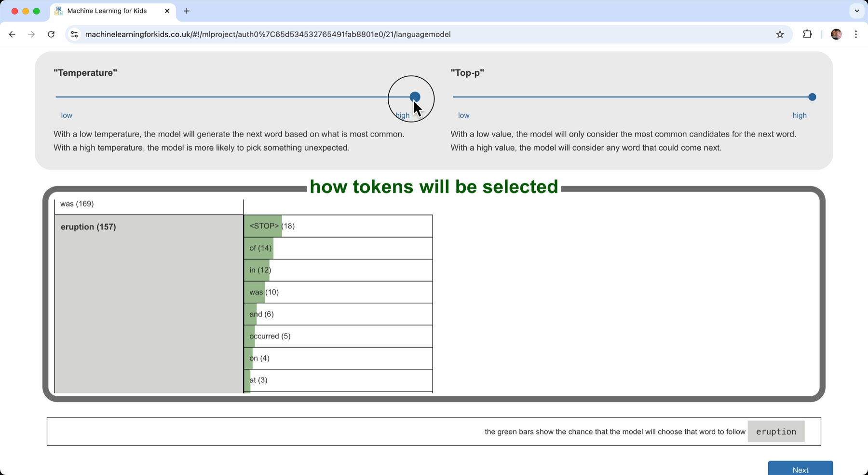The image size is (868, 475).
Task: Expand the tab search dropdown arrow
Action: [856, 11]
